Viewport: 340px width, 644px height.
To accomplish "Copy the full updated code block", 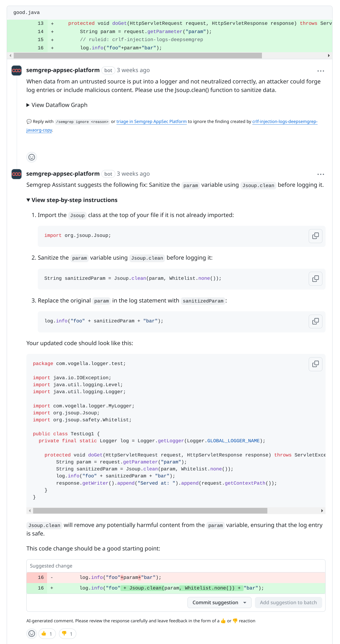I will point(315,364).
